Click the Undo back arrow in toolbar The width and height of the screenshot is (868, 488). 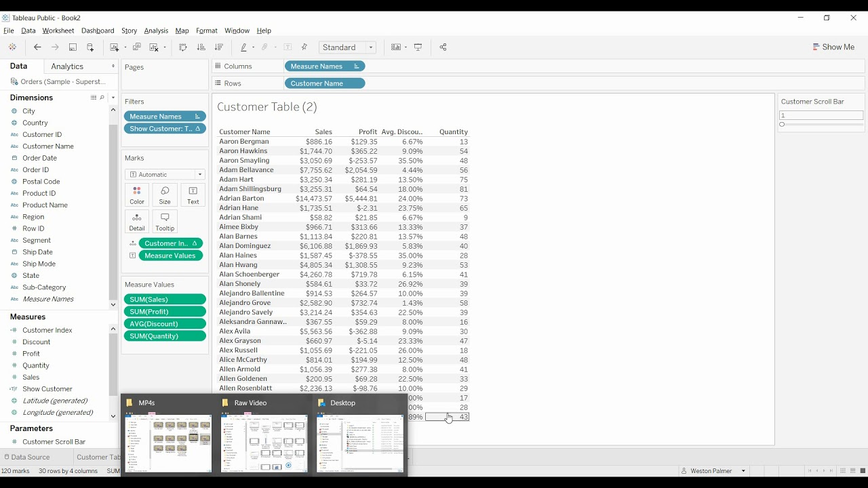tap(37, 47)
